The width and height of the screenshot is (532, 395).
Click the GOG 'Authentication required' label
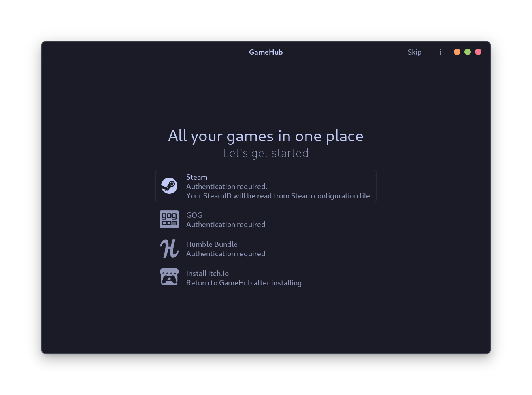[226, 224]
